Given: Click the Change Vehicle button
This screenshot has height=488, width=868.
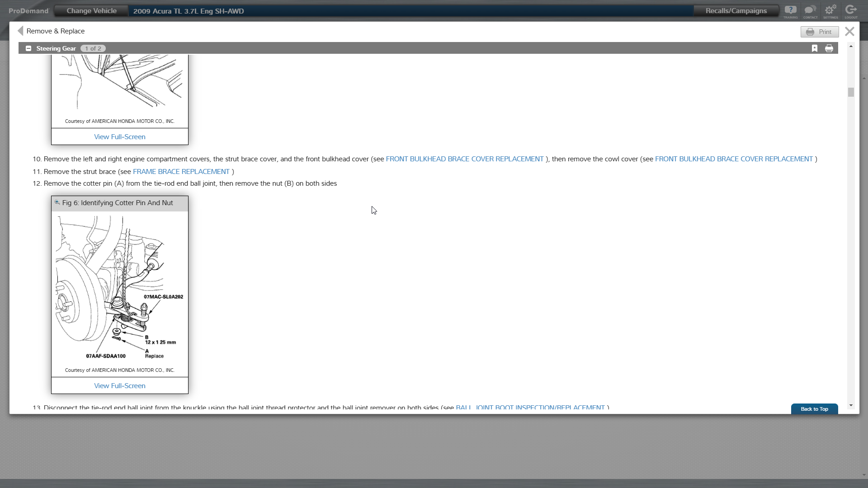Looking at the screenshot, I should 91,11.
